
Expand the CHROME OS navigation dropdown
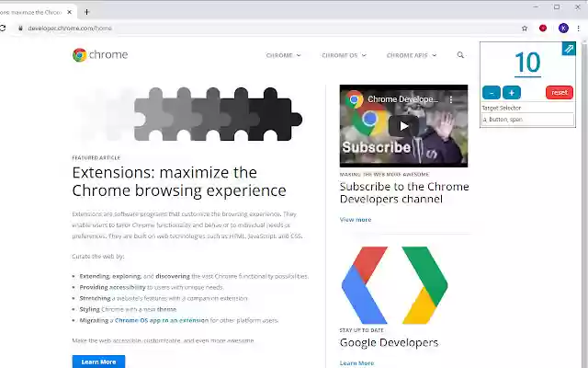(x=344, y=55)
